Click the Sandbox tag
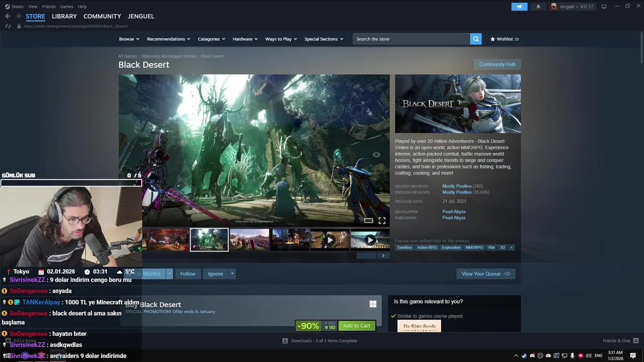 point(405,247)
